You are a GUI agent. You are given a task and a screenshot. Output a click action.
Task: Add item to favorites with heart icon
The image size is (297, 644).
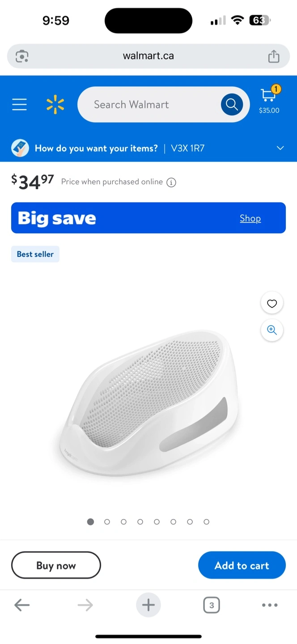click(x=272, y=304)
